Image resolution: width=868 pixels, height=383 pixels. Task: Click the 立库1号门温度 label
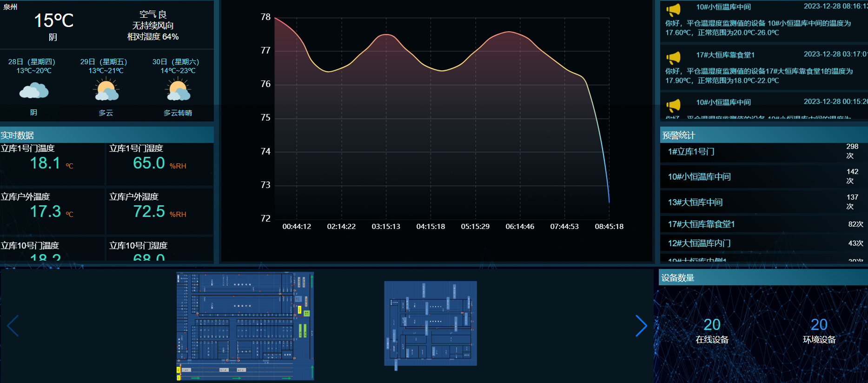(27, 148)
